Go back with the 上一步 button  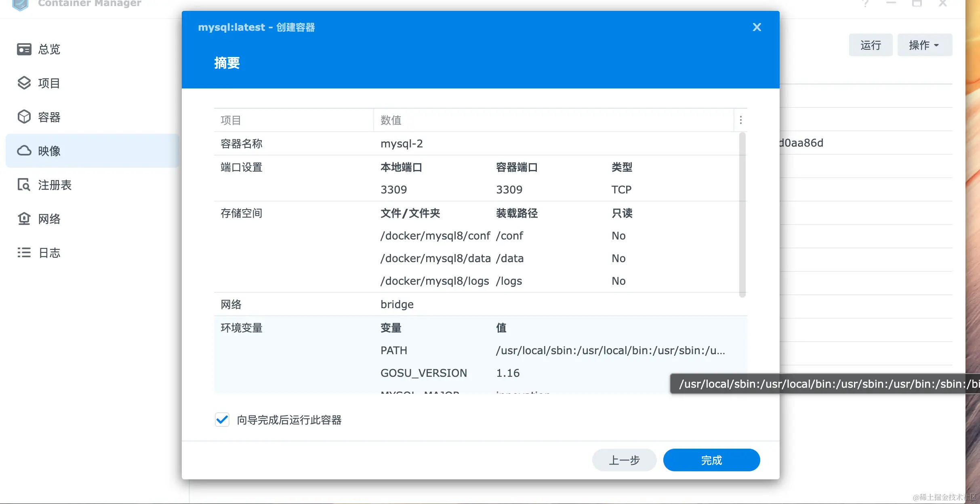[624, 460]
